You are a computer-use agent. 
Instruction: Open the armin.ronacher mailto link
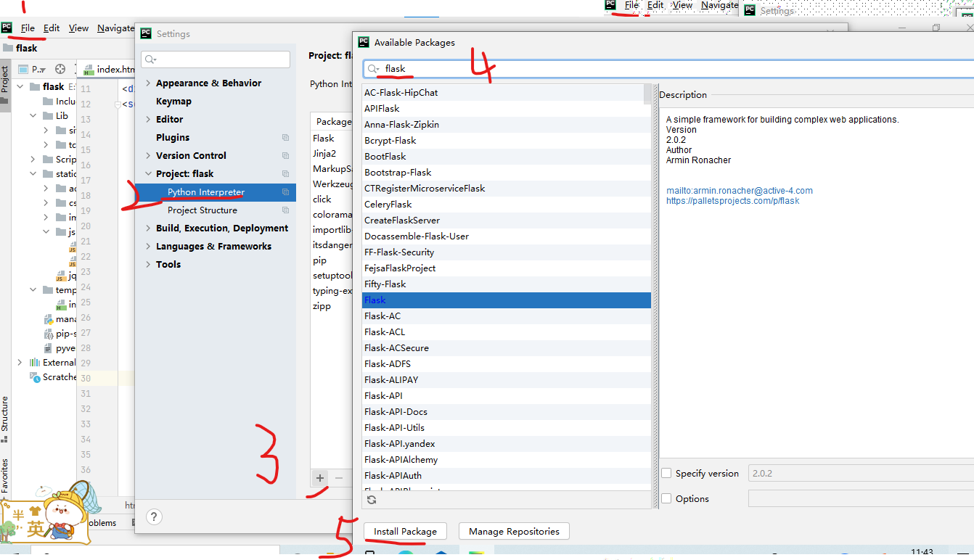coord(740,191)
